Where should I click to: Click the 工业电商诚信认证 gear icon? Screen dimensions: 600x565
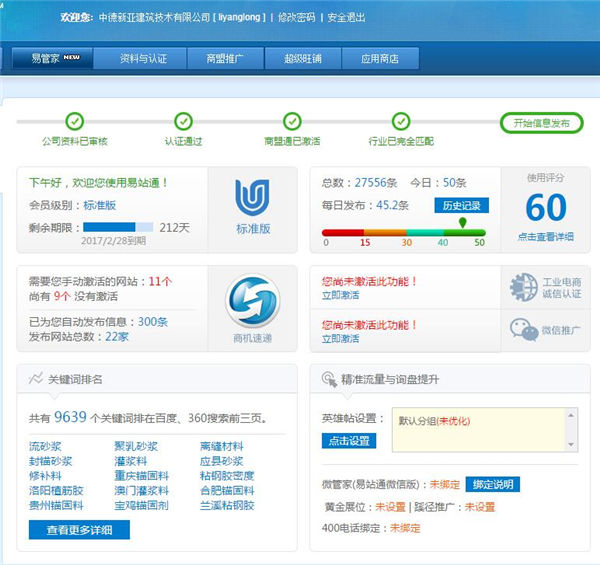coord(524,286)
